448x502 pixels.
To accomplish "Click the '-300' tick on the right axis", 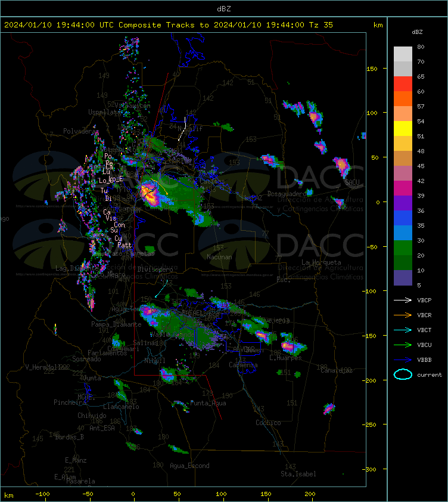I will 370,469.
